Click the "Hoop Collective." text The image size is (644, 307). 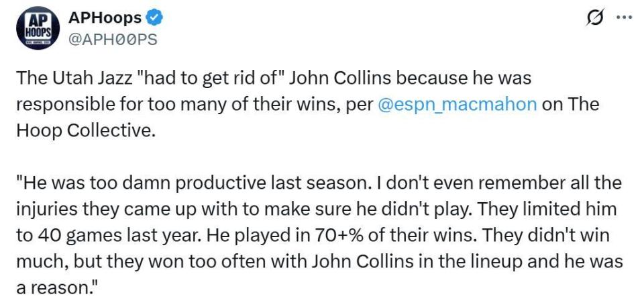[x=85, y=130]
